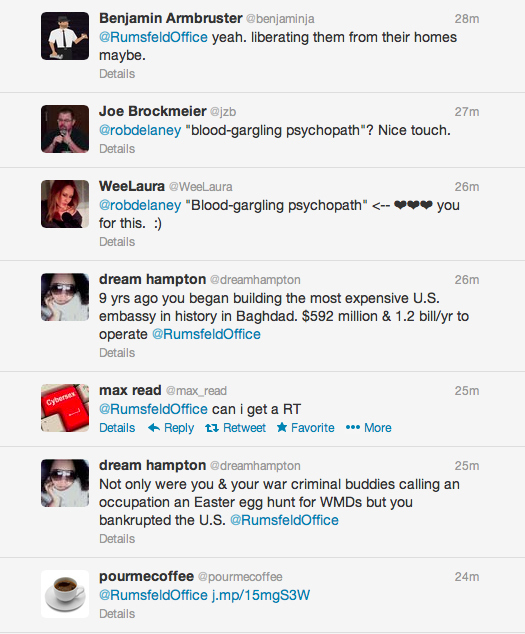Open @robdelaney mention in Joe Brockmeier's tweet
Image resolution: width=525 pixels, height=634 pixels.
click(140, 130)
